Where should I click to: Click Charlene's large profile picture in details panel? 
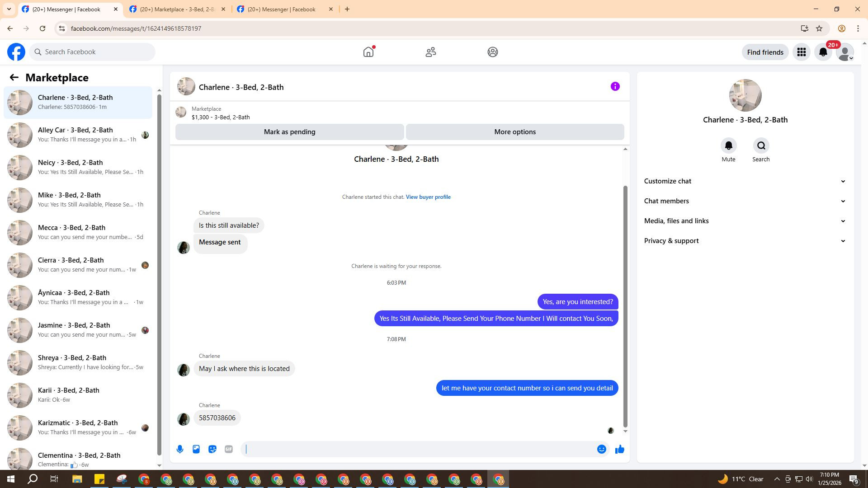pyautogui.click(x=745, y=95)
